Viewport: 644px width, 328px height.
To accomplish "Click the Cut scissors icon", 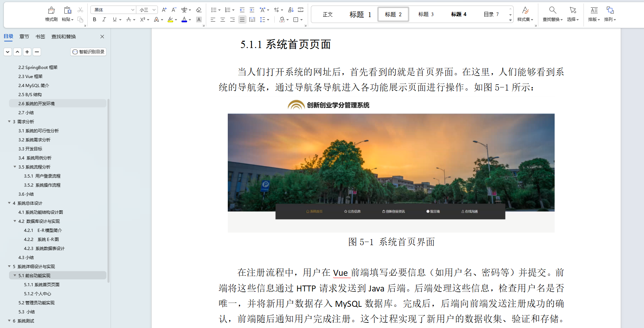I will (80, 10).
